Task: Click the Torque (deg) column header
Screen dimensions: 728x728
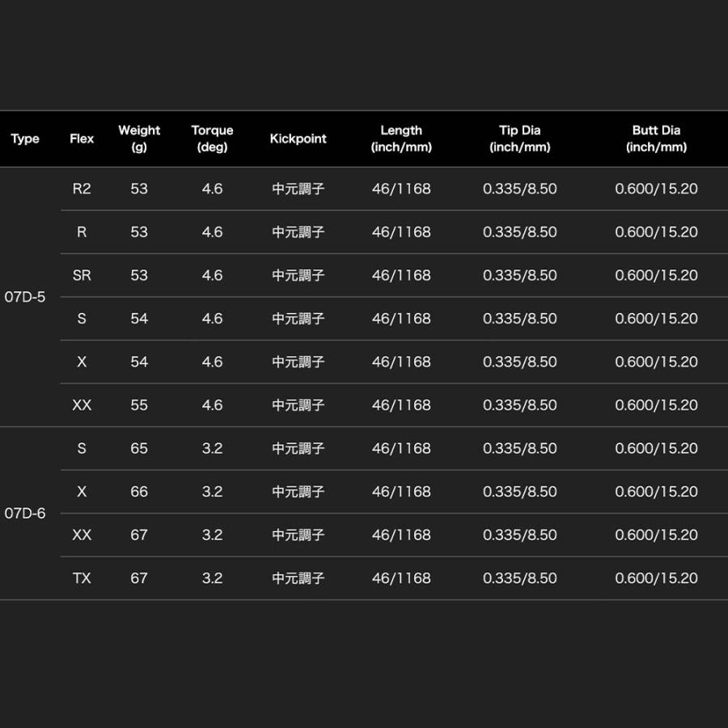Action: coord(212,138)
